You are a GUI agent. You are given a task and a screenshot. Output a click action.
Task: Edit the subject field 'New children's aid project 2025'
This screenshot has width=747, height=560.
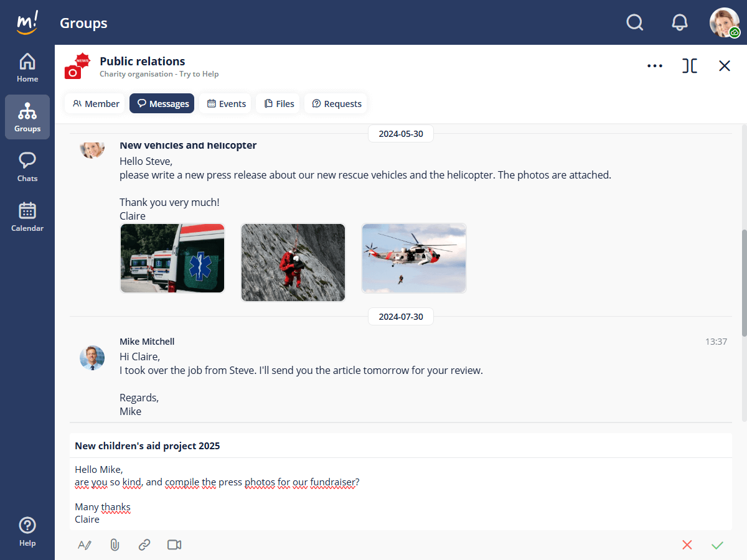pyautogui.click(x=401, y=446)
